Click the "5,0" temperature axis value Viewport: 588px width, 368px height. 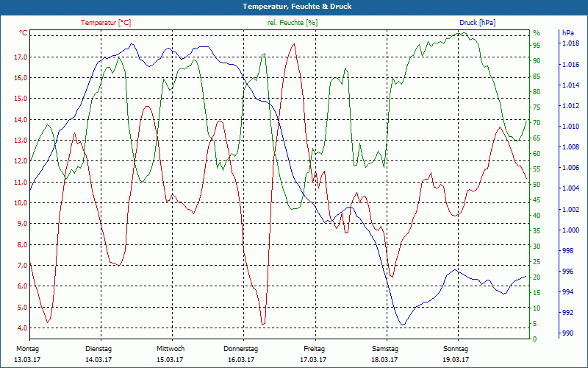tap(23, 307)
